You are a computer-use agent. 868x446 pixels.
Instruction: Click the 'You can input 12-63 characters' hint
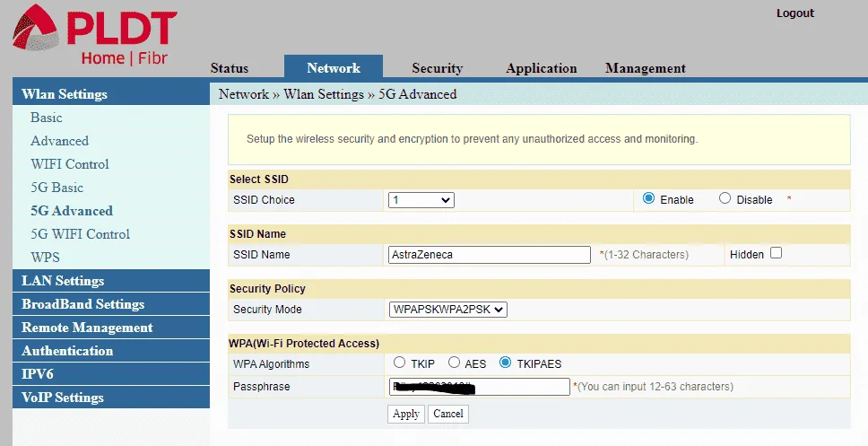(653, 387)
